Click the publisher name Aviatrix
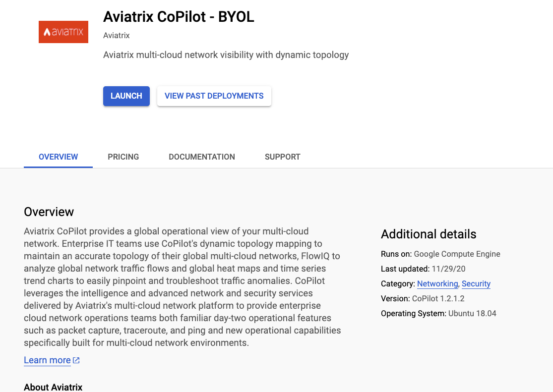This screenshot has height=392, width=553. (116, 35)
